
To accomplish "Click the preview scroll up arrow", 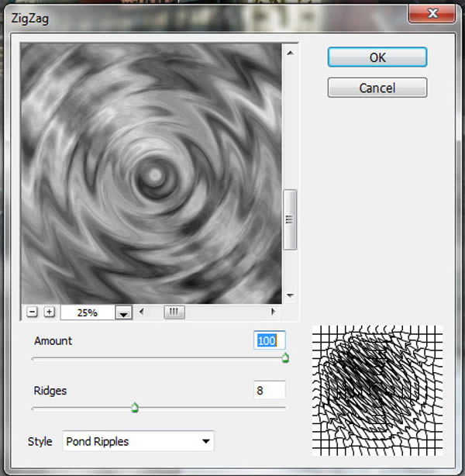I will tap(290, 53).
